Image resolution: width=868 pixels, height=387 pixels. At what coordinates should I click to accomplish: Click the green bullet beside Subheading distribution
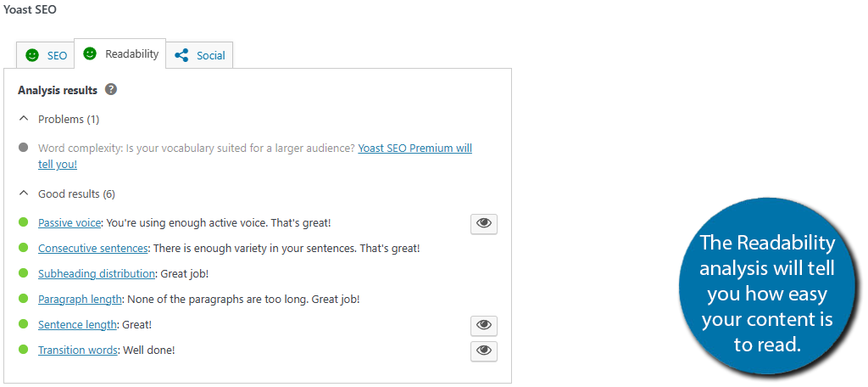(23, 272)
